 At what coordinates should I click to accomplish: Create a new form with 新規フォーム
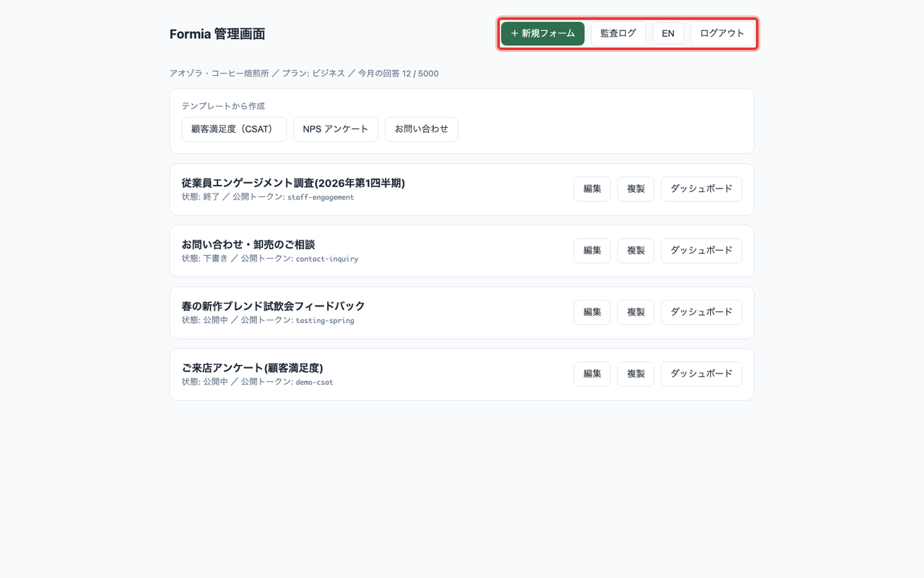543,33
